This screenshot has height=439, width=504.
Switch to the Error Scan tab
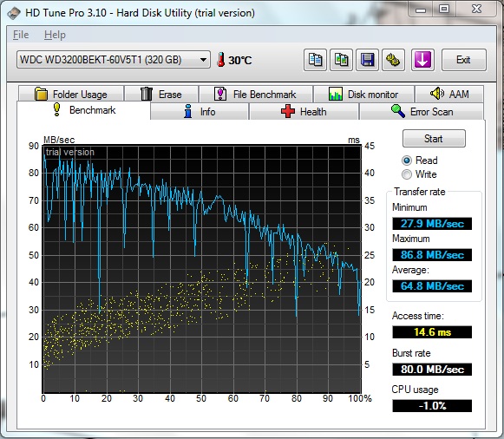[x=422, y=112]
